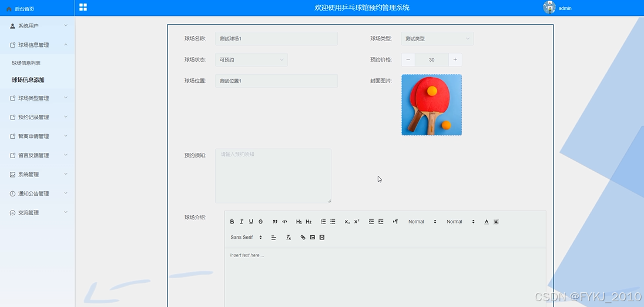Click the 封面图片 ping pong thumbnail
The width and height of the screenshot is (644, 307).
click(432, 105)
